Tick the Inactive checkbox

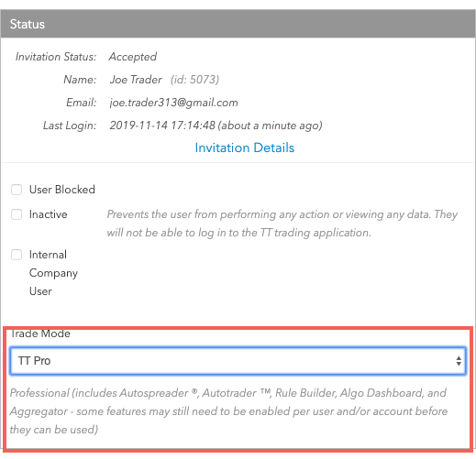coord(17,214)
